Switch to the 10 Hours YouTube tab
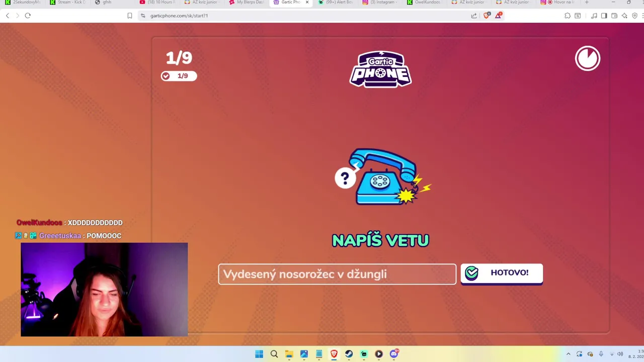 [158, 3]
